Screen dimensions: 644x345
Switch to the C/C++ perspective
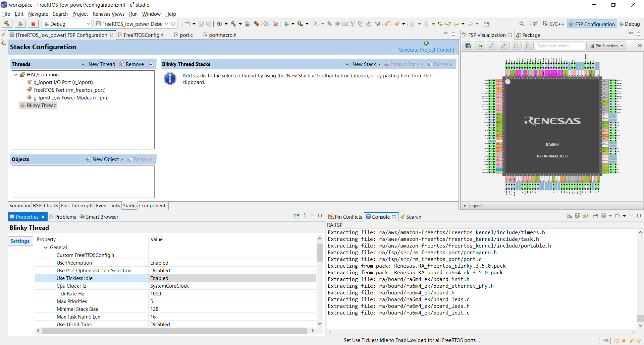click(554, 24)
